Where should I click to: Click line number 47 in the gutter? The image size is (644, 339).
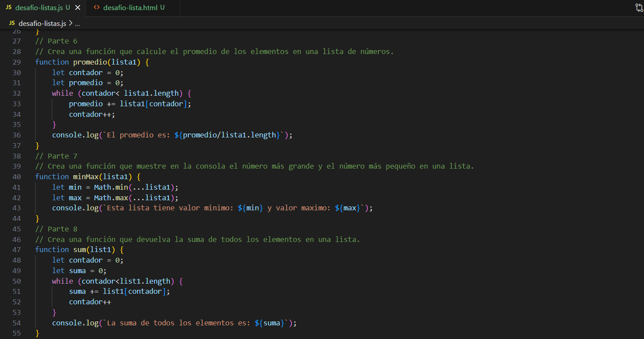coord(17,250)
